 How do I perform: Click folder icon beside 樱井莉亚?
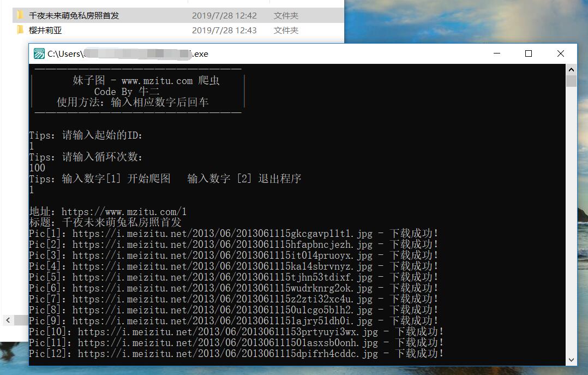pos(20,30)
